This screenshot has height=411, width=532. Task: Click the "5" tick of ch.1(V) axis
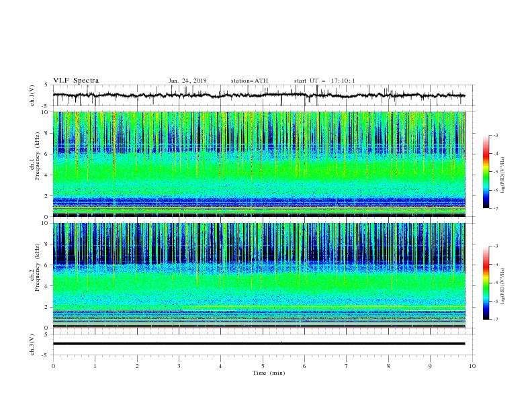click(46, 85)
